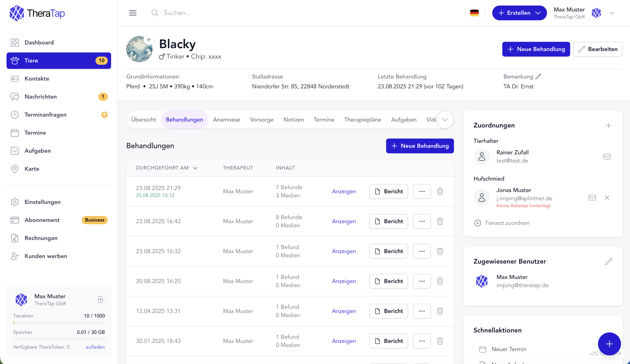Open Terminanfragen in the sidebar
Viewport: 630px width, 364px height.
point(45,115)
